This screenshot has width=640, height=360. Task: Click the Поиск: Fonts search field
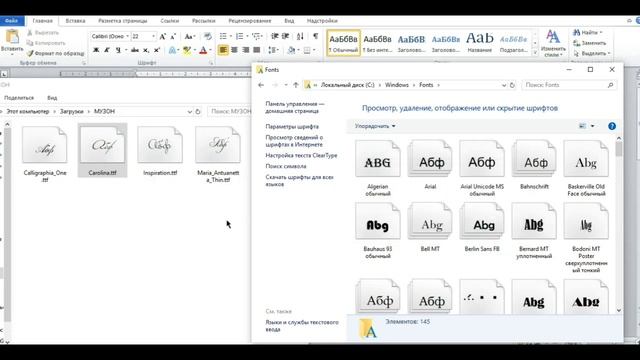coord(569,85)
